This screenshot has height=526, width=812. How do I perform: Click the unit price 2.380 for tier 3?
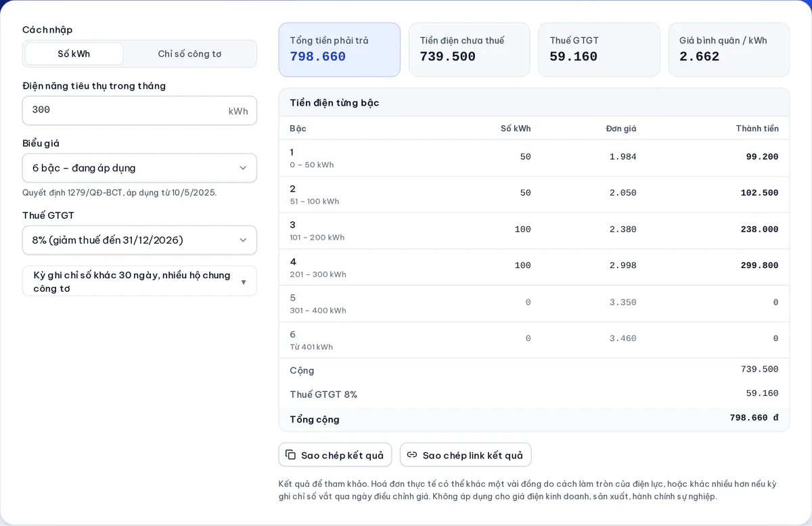click(623, 229)
